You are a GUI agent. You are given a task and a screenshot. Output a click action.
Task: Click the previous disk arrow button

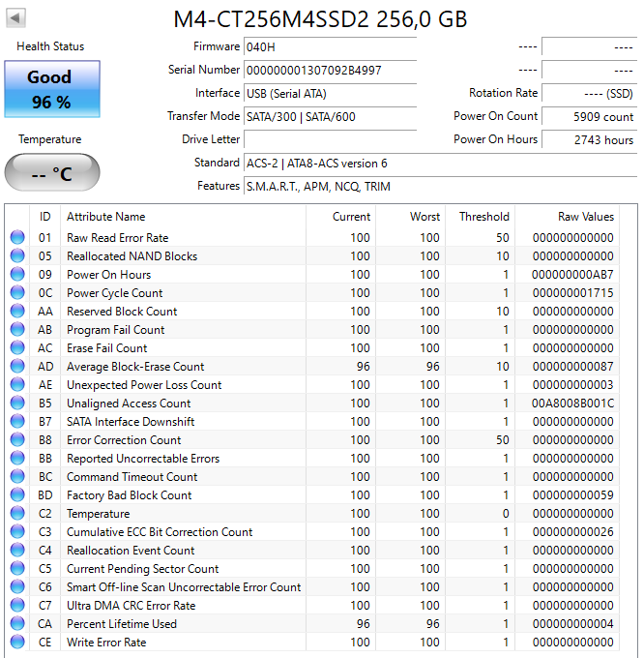click(x=16, y=18)
